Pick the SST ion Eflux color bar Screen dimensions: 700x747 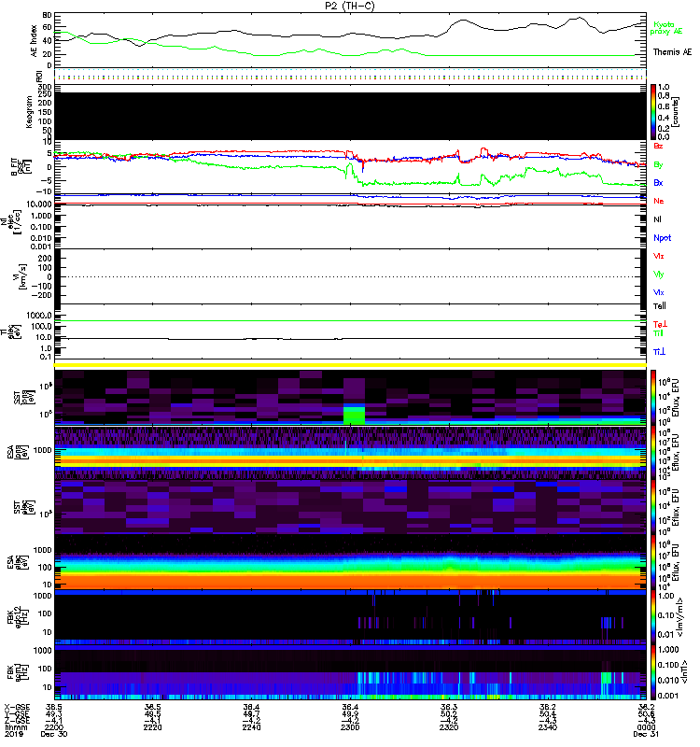[x=653, y=398]
